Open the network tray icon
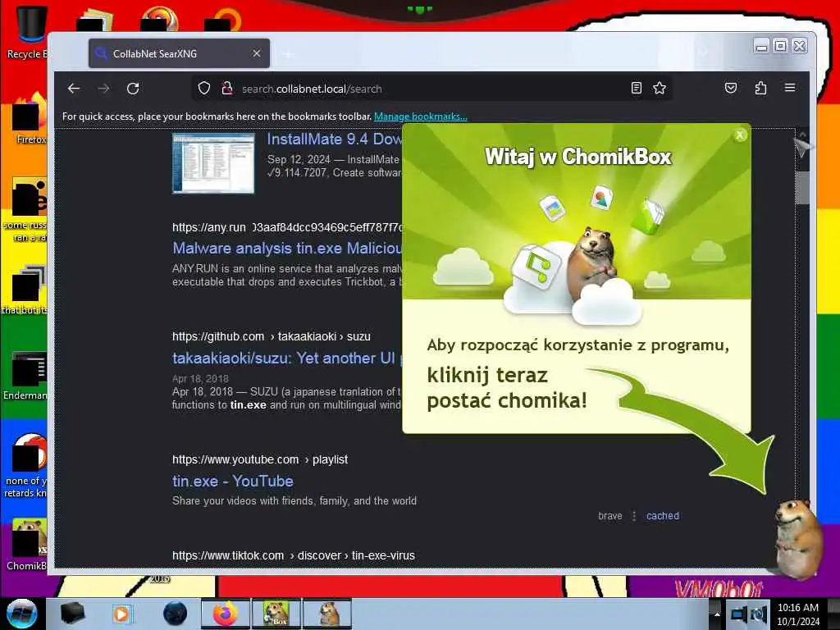 [x=739, y=614]
